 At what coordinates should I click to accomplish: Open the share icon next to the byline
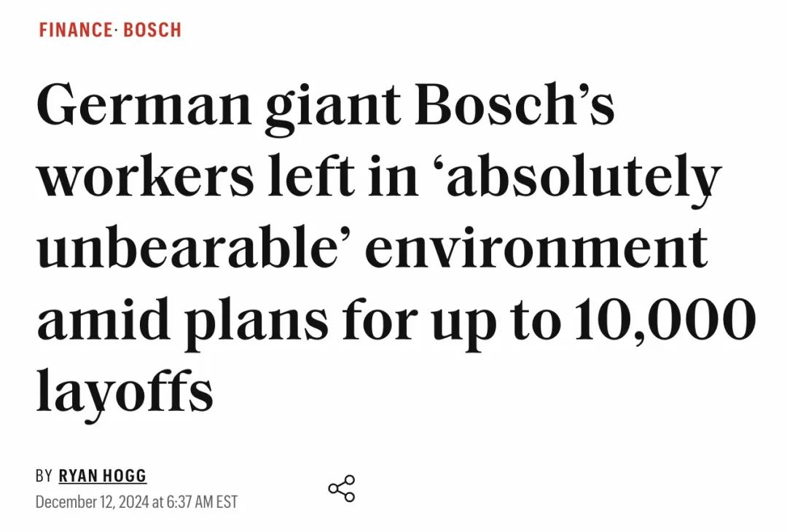342,488
